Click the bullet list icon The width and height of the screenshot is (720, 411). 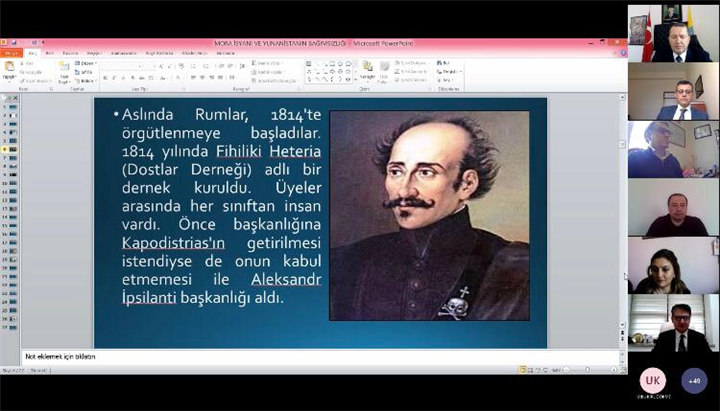click(x=193, y=66)
